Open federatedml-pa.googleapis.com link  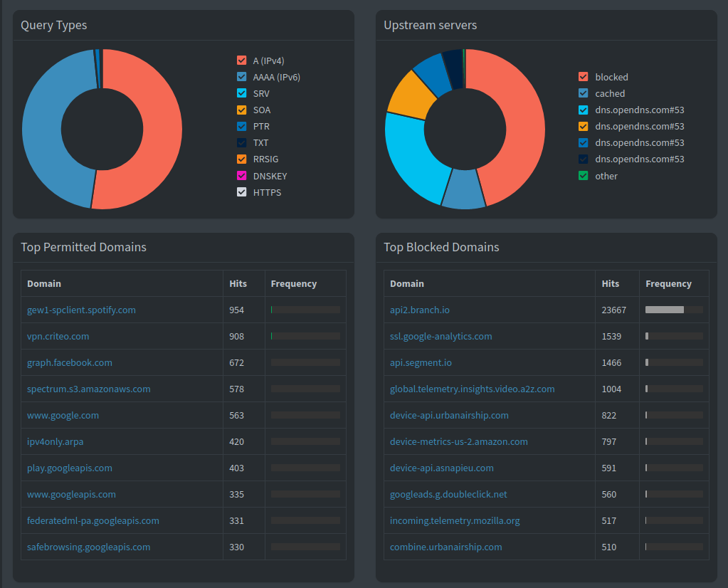[x=93, y=520]
